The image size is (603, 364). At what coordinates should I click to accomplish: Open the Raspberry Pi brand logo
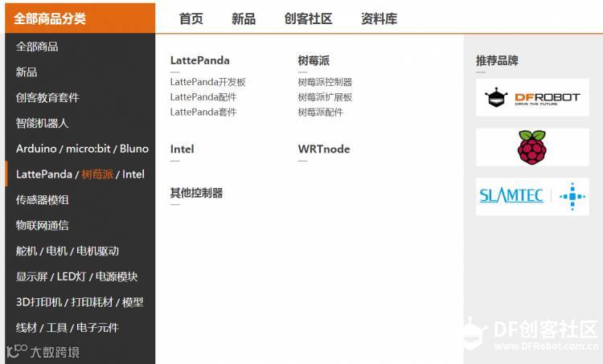(x=532, y=147)
